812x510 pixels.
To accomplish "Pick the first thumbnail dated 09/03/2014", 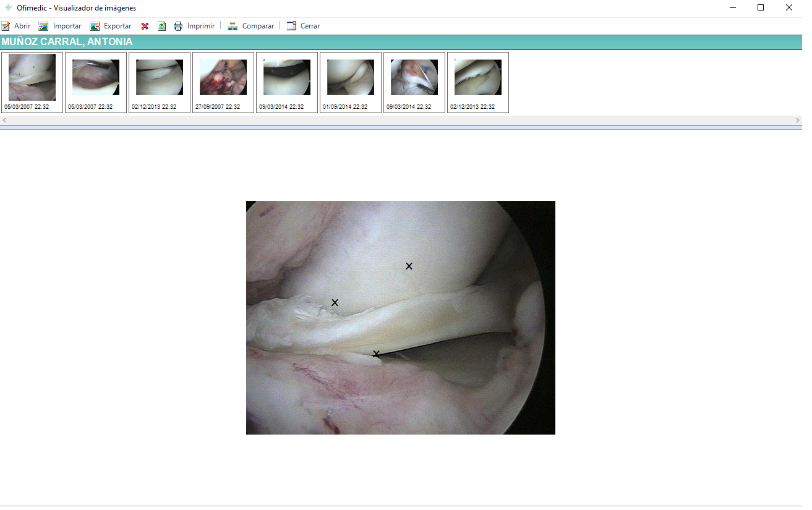I will 287,78.
